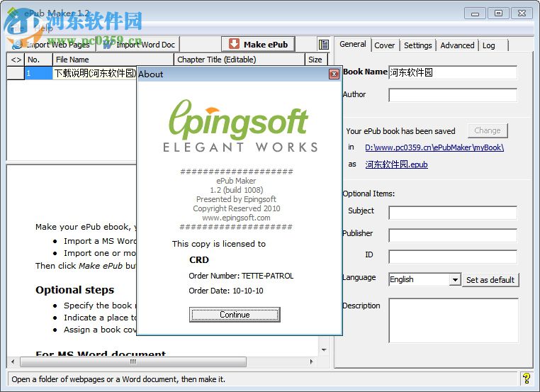Click the Publisher input field
The image size is (540, 392).
(x=453, y=235)
